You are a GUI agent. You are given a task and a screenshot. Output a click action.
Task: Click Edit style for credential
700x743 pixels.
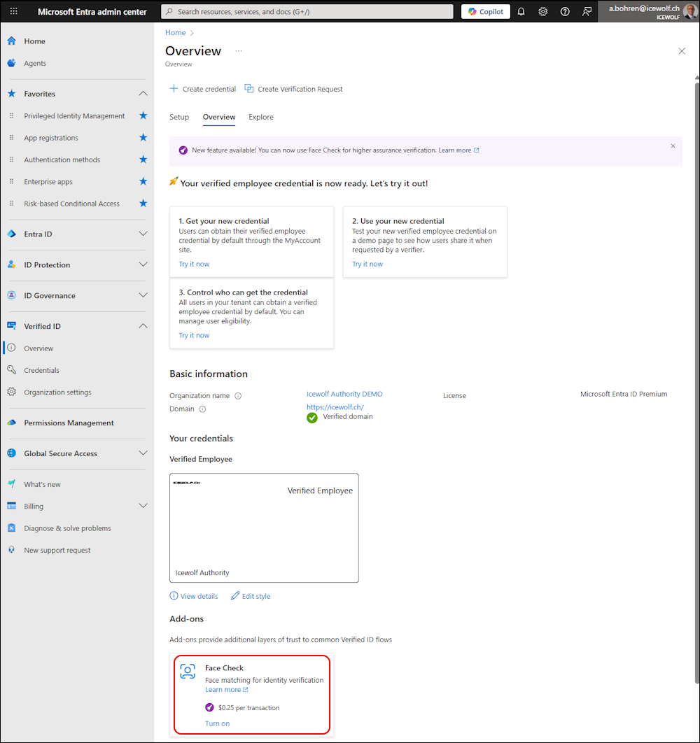251,596
